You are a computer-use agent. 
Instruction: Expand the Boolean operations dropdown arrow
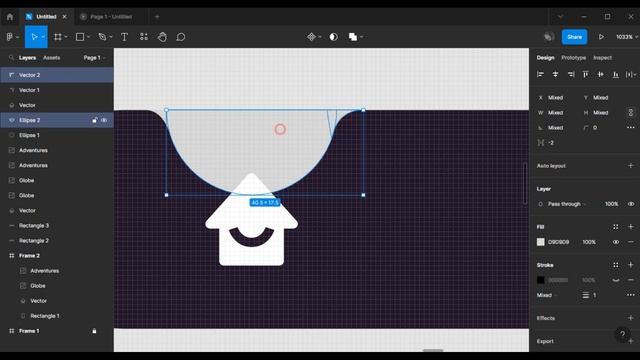click(361, 37)
